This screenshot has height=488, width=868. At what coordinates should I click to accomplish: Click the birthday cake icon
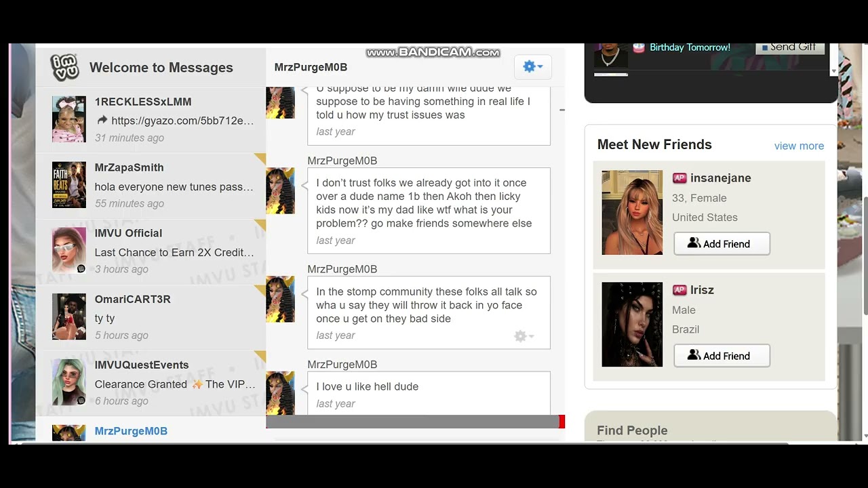(638, 47)
